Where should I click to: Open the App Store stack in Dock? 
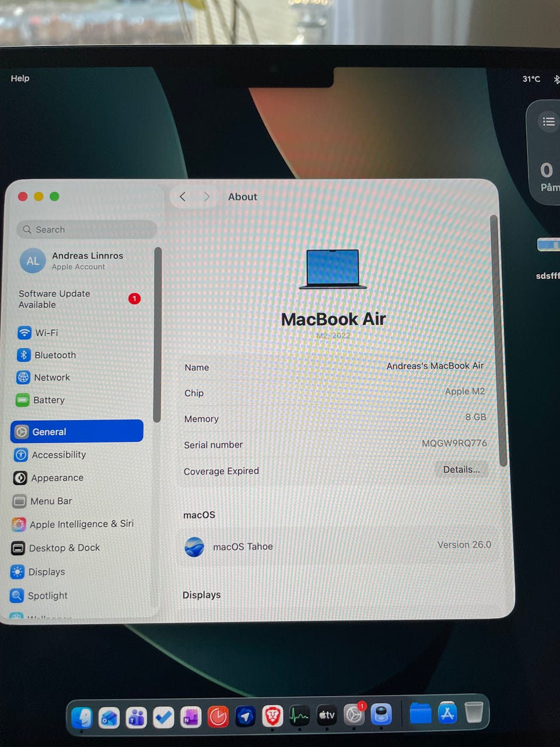tap(447, 713)
